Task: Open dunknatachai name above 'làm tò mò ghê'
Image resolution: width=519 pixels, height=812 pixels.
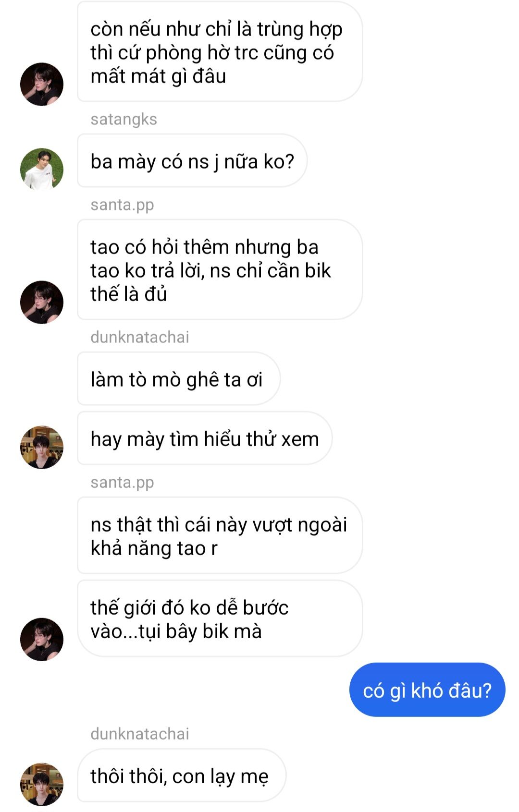Action: 140,337
